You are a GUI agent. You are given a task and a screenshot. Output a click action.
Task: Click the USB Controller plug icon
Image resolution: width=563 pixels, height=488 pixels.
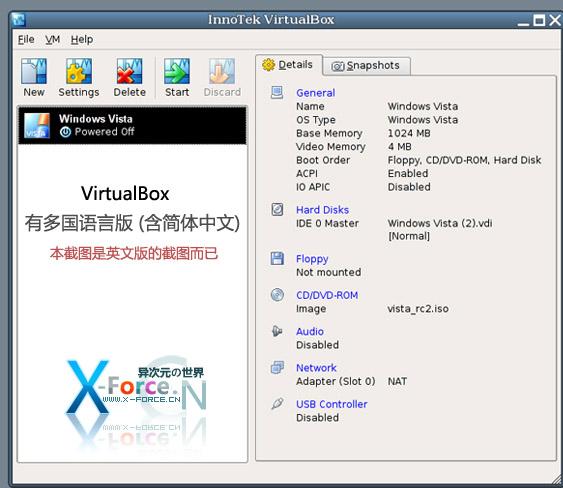coord(277,404)
